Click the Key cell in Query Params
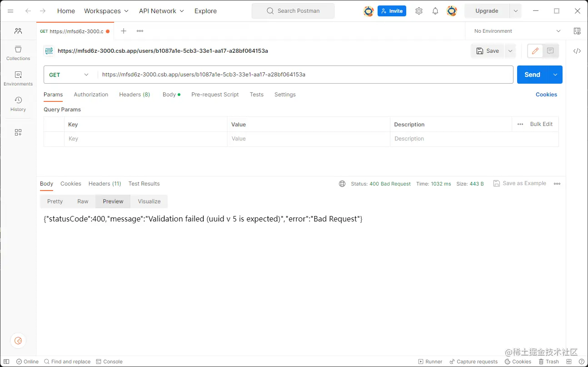The image size is (588, 367). coord(145,139)
